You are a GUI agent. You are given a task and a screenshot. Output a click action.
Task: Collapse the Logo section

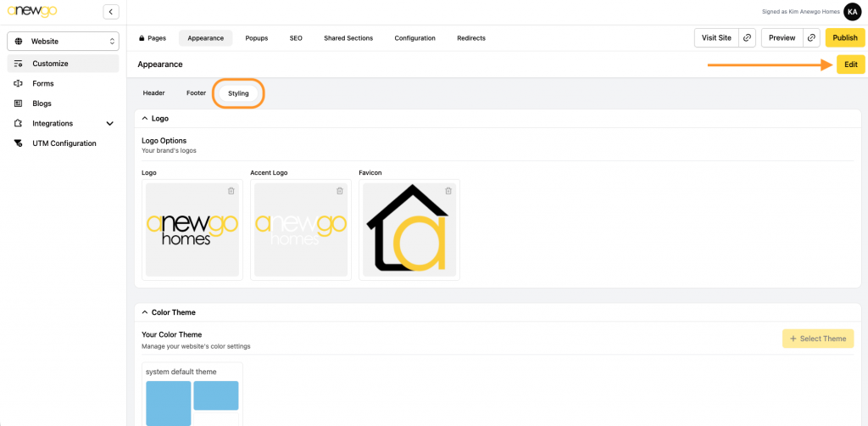click(145, 119)
